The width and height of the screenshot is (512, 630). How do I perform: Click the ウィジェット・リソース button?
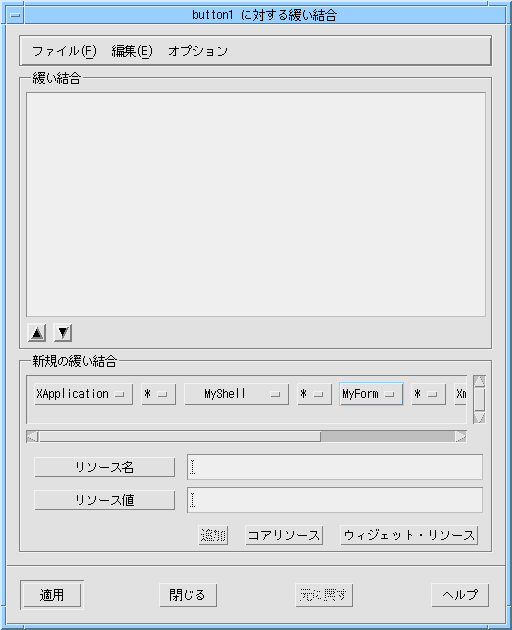tap(409, 535)
